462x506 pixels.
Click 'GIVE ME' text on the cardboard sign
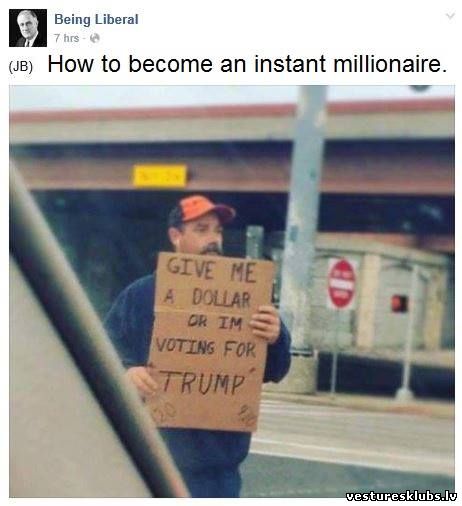[x=212, y=270]
